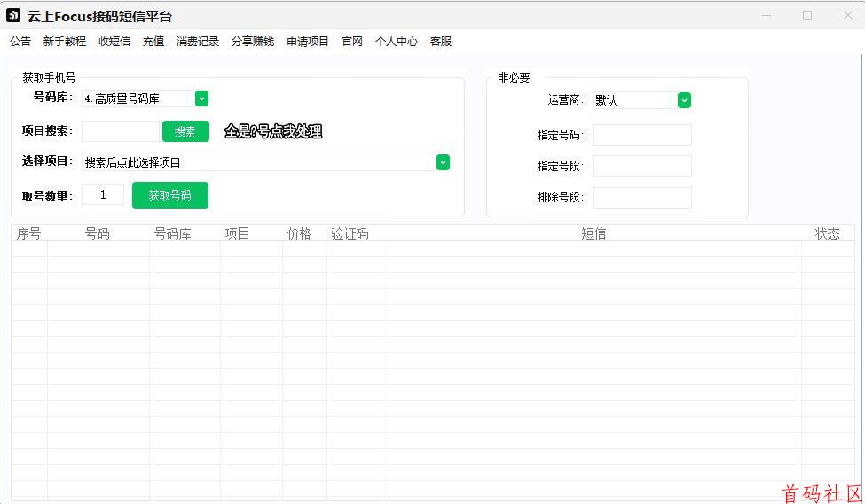The width and height of the screenshot is (865, 504).
Task: Maximize the window
Action: [807, 15]
